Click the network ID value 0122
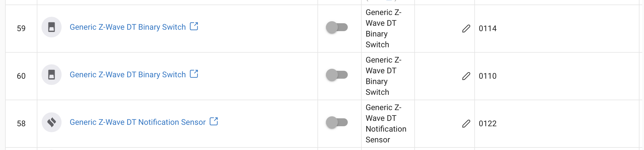Viewport: 644px width, 150px height. click(488, 124)
